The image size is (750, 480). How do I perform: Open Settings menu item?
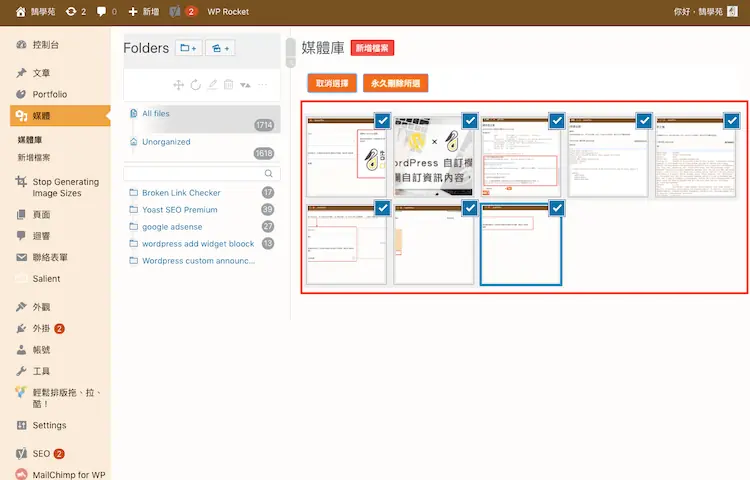pos(49,425)
